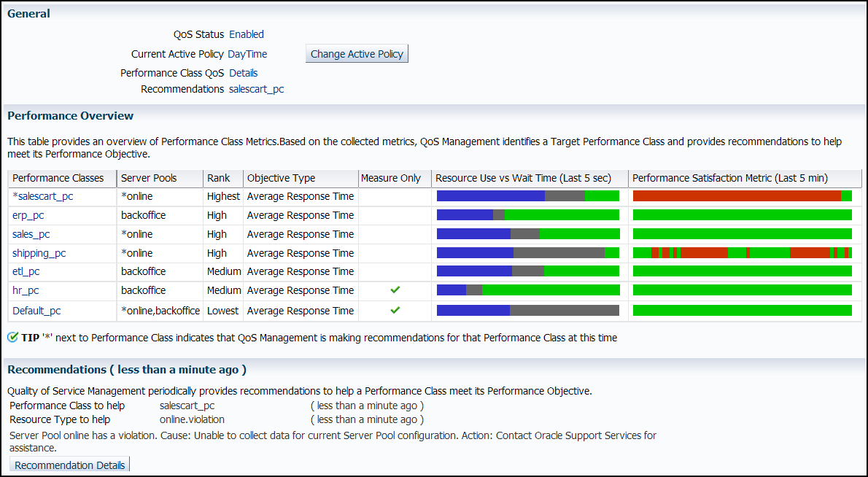Click Default_pc resource use bar

pos(528,310)
